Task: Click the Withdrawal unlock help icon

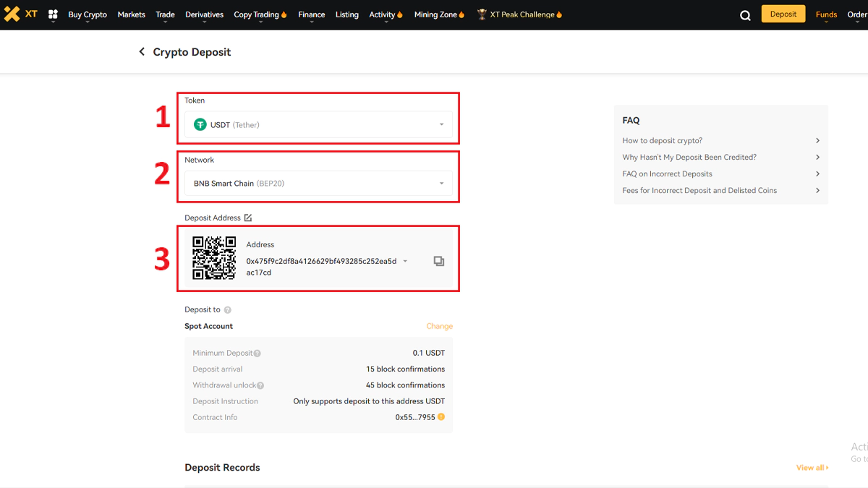Action: coord(260,385)
